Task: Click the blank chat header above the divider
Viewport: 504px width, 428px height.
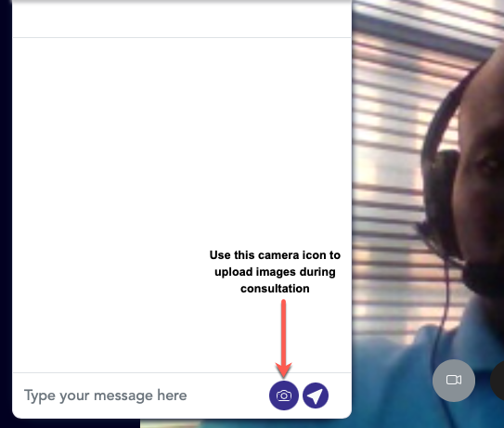Action: pos(182,19)
